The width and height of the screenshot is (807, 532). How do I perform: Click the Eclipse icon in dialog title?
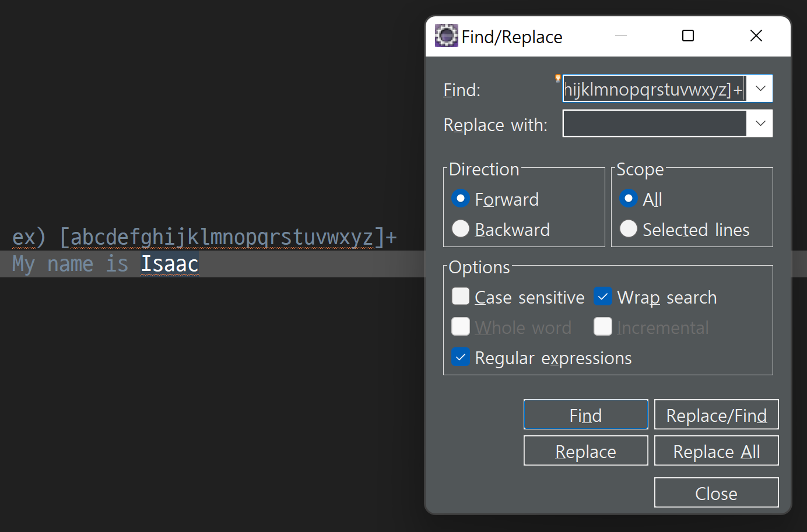(x=447, y=36)
